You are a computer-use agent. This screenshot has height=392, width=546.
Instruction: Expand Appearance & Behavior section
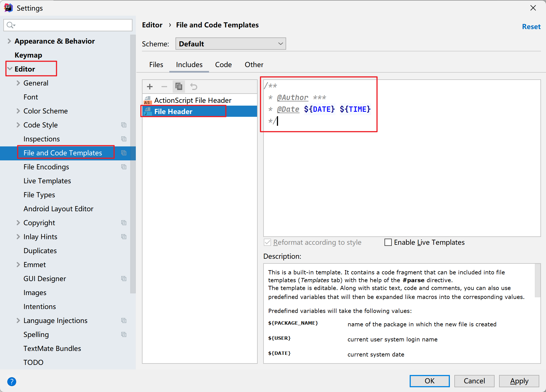9,41
